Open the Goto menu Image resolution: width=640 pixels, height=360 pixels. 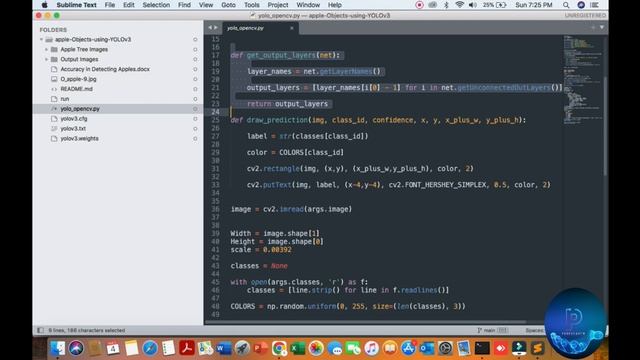pyautogui.click(x=228, y=5)
